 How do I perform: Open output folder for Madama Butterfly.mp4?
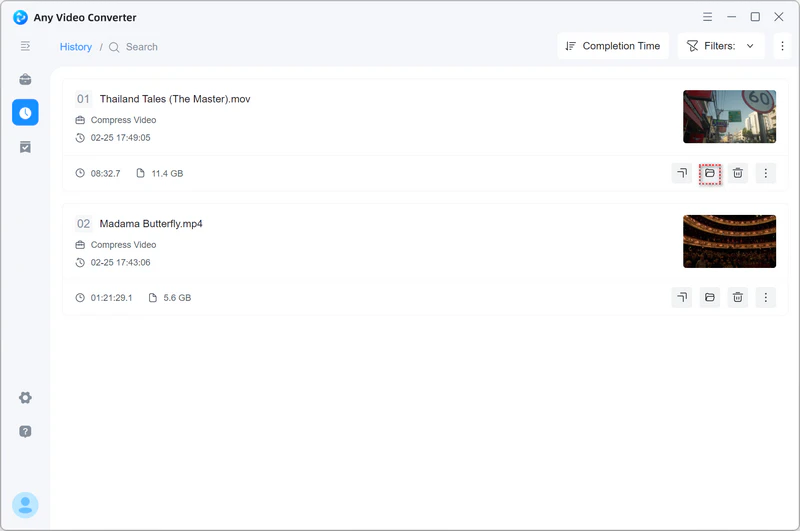[709, 297]
